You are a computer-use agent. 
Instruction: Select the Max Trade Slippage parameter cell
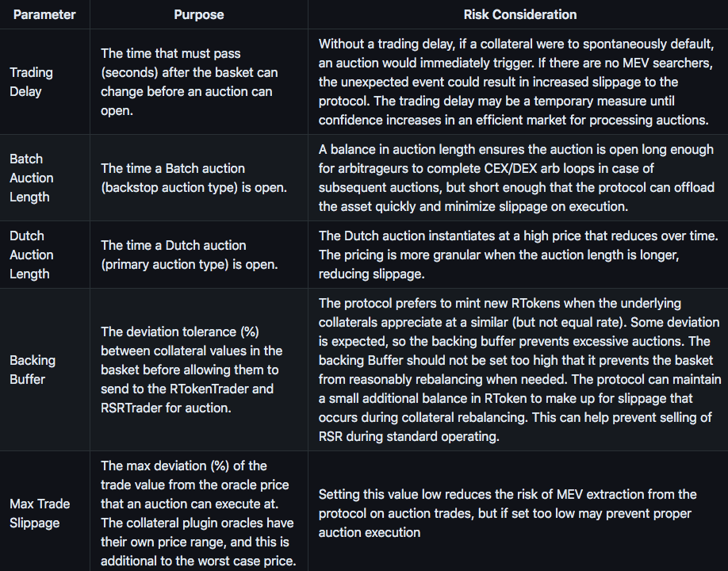pyautogui.click(x=40, y=513)
